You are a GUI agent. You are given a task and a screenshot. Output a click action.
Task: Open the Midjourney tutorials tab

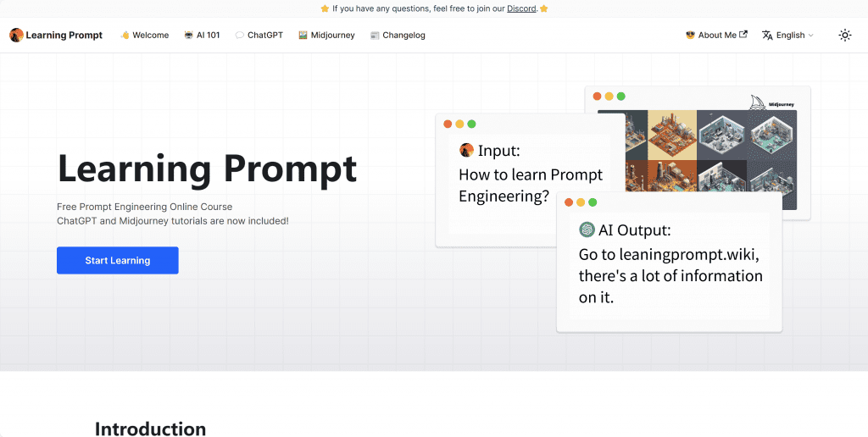coord(326,35)
